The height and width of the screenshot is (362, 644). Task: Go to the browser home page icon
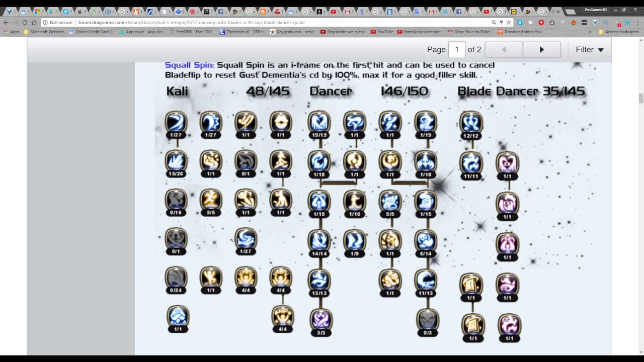tap(34, 22)
